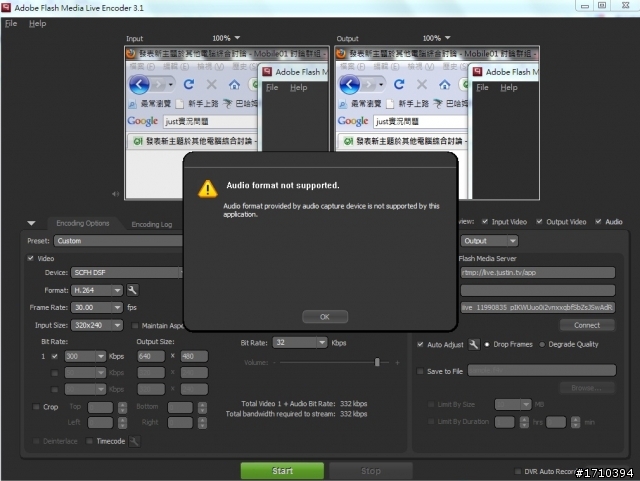The width and height of the screenshot is (640, 481).
Task: Open the File menu
Action: 11,24
